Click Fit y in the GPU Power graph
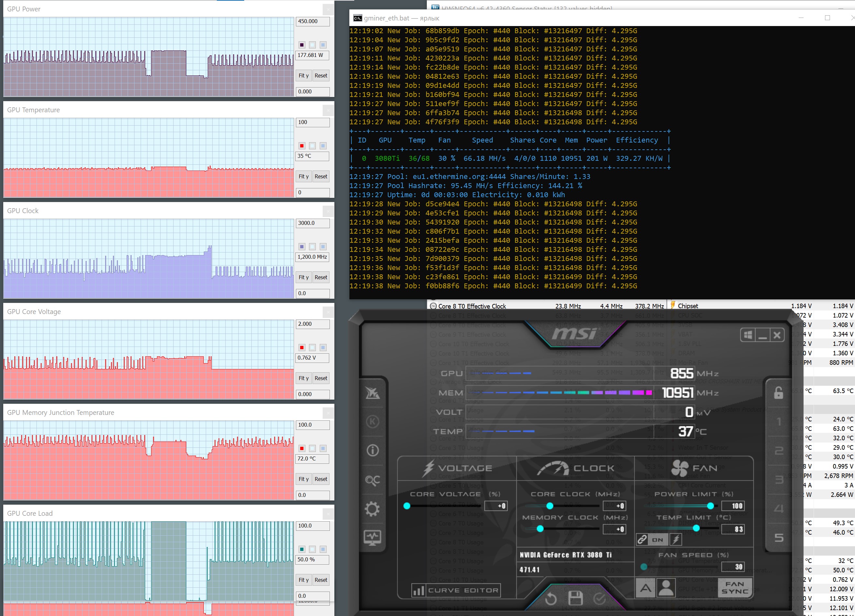 tap(303, 75)
